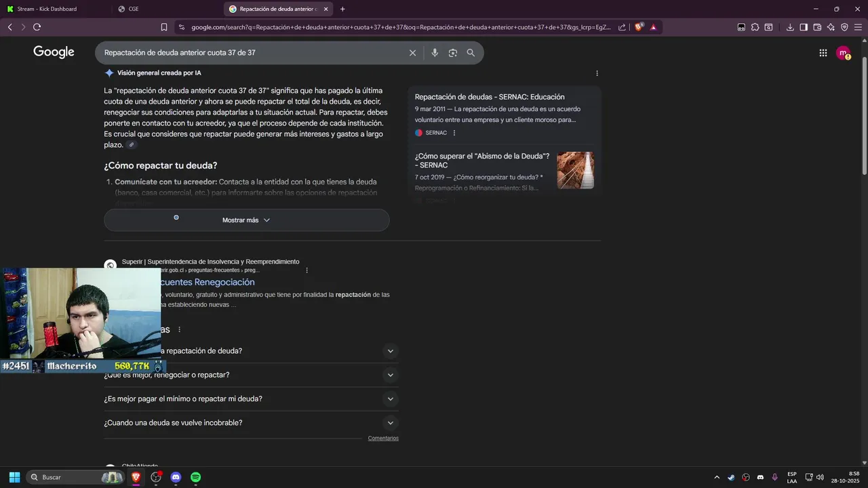Show hidden system tray icons

[717, 477]
